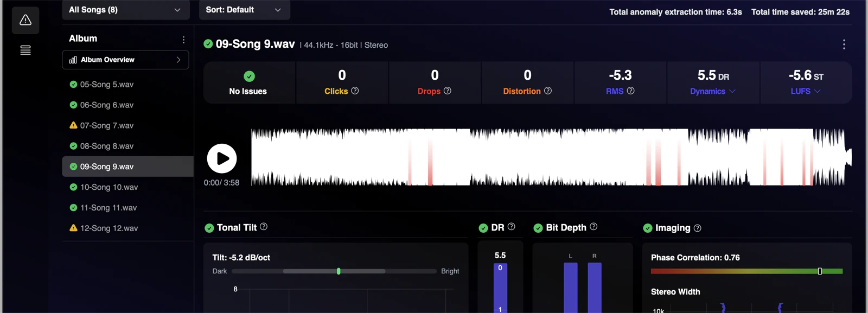868x313 pixels.
Task: Click the Total anomaly extraction time text
Action: [x=675, y=12]
